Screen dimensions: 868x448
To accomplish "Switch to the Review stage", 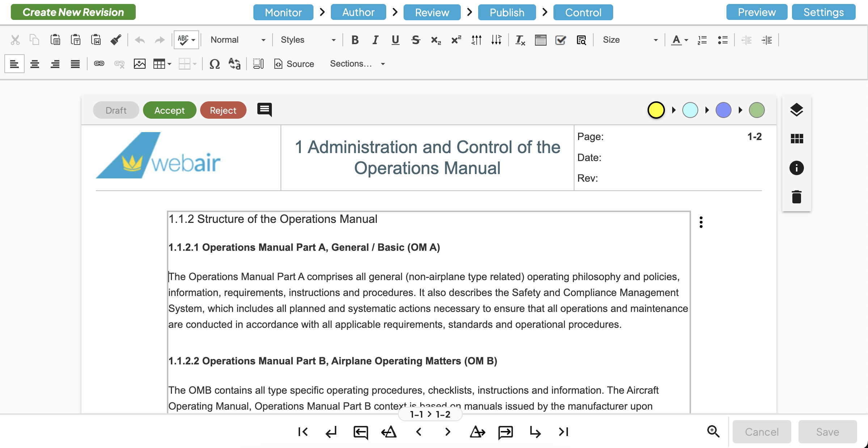I will tap(432, 12).
